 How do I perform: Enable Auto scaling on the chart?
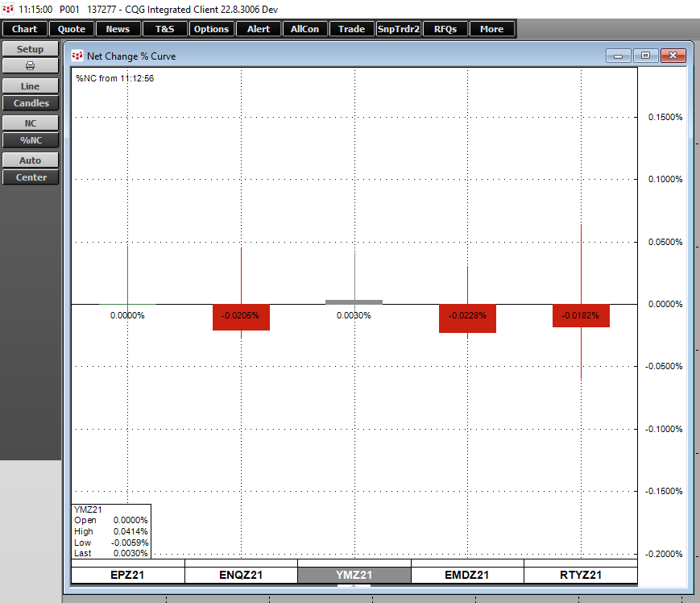point(30,160)
